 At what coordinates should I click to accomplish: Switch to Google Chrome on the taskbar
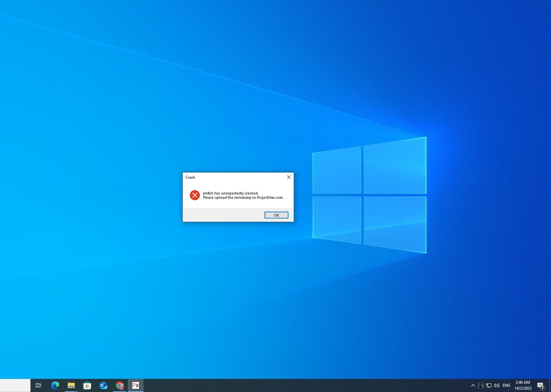[120, 385]
